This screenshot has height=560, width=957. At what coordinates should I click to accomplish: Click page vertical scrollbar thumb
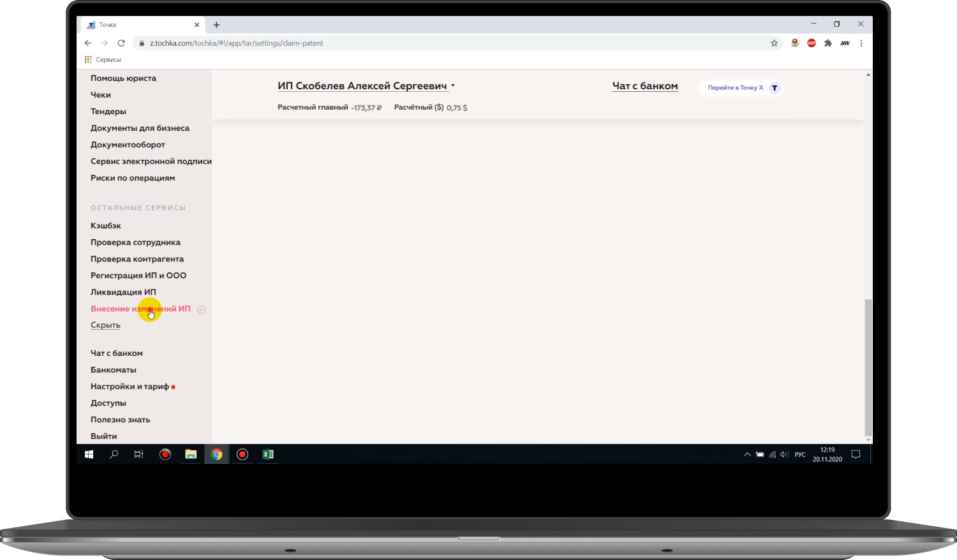coord(868,367)
